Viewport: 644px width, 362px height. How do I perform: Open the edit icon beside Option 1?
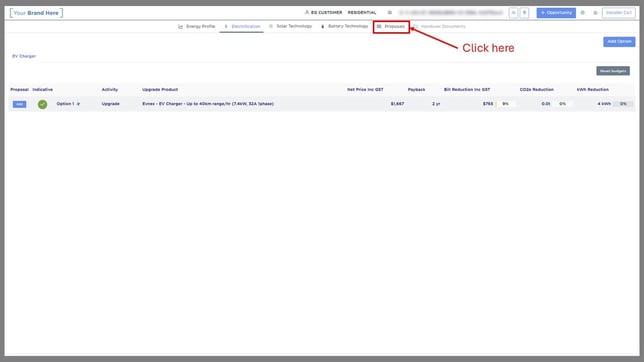pyautogui.click(x=78, y=104)
